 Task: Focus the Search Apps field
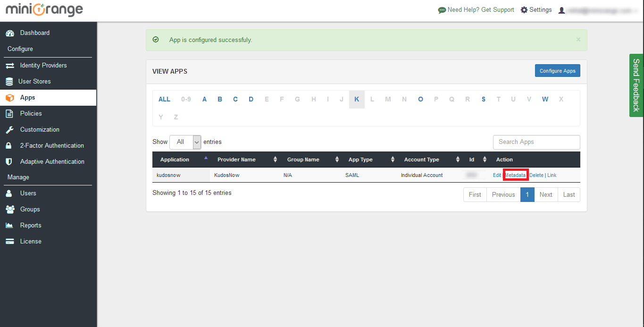(536, 142)
